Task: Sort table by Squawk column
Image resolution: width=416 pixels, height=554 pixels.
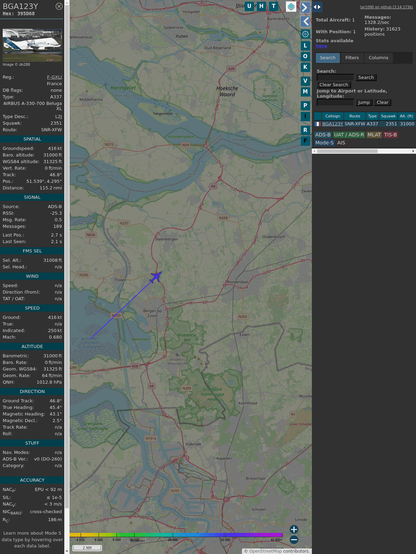Action: [x=388, y=116]
